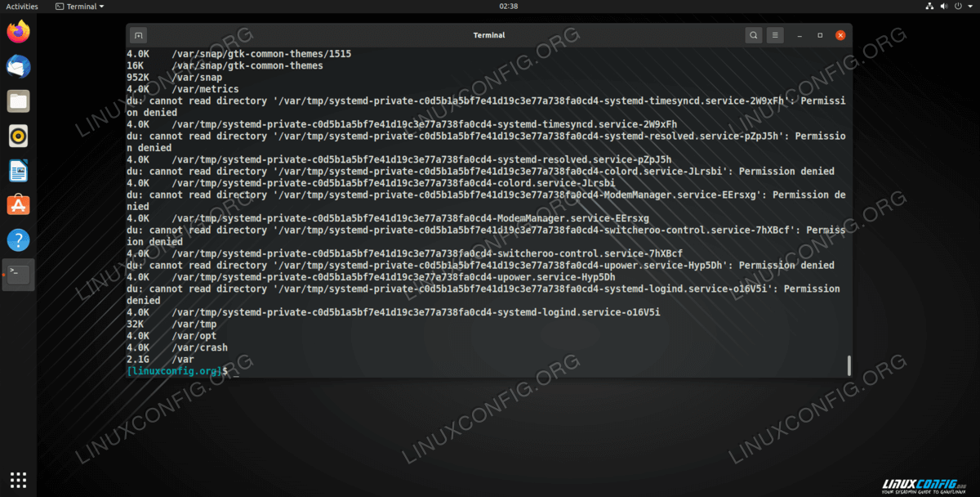Screen dimensions: 980x497
Task: Click the Terminal search magnifier icon
Action: [753, 35]
